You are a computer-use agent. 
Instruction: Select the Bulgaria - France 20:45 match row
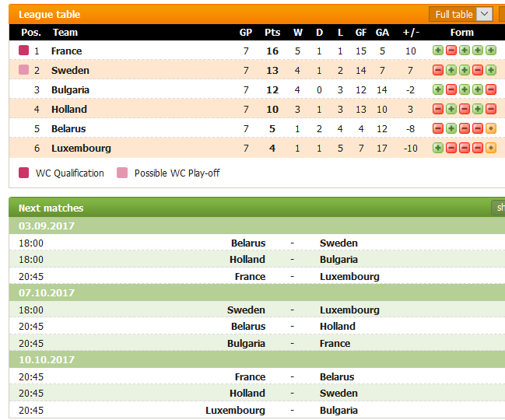(257, 344)
